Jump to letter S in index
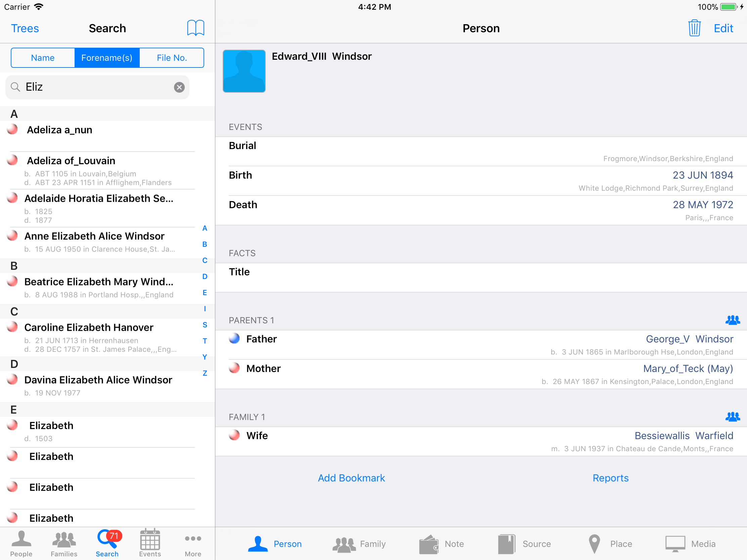Viewport: 747px width, 560px height. tap(205, 325)
